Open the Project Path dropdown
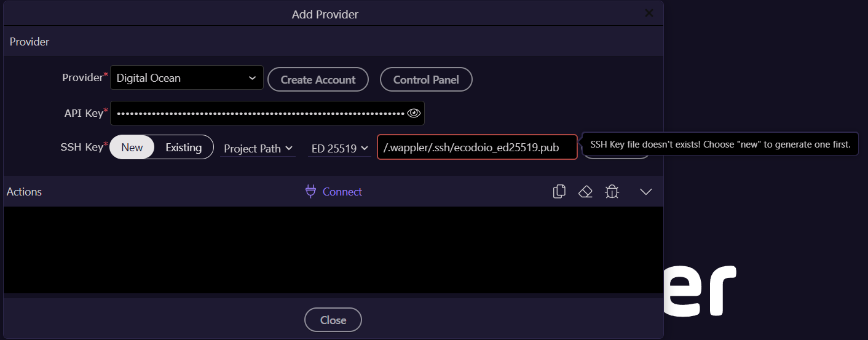 (258, 148)
